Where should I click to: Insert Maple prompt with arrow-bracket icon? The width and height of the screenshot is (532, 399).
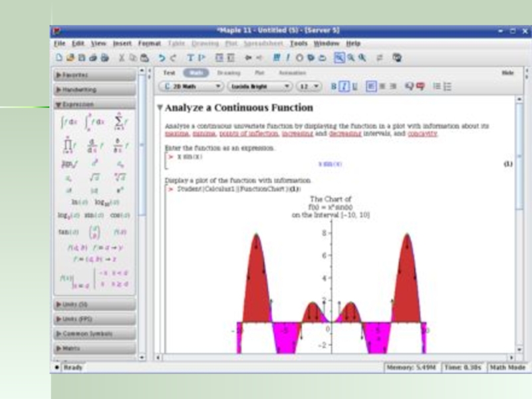pos(201,58)
